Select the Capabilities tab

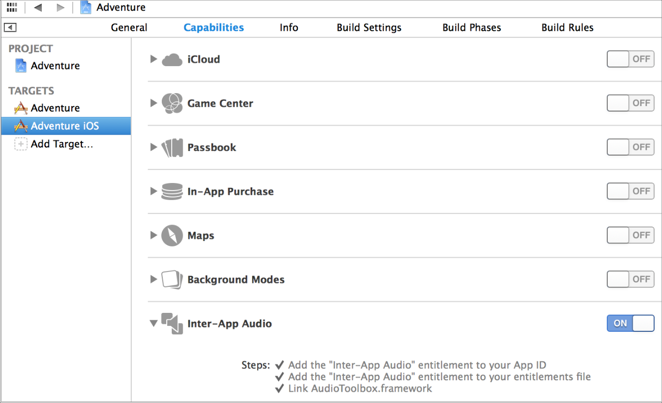[214, 27]
